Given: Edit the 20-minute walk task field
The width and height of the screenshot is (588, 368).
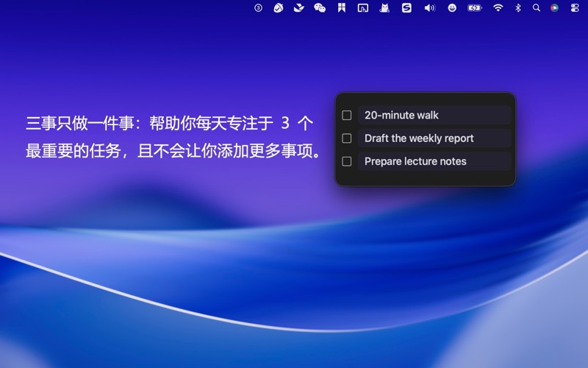Looking at the screenshot, I should [434, 116].
